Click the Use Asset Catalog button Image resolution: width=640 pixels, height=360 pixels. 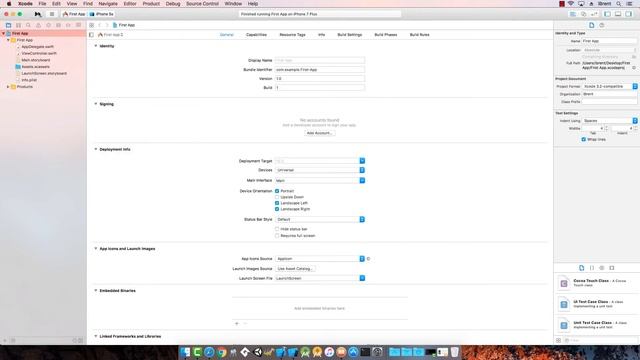click(x=295, y=269)
